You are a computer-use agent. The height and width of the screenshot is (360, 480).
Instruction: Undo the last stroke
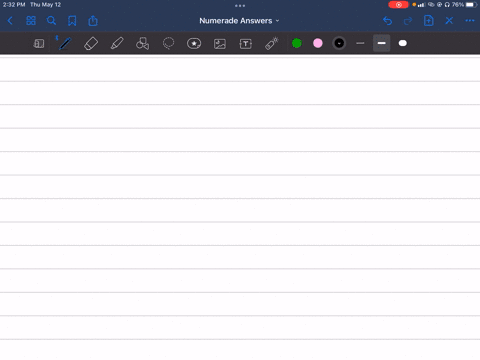pos(387,21)
